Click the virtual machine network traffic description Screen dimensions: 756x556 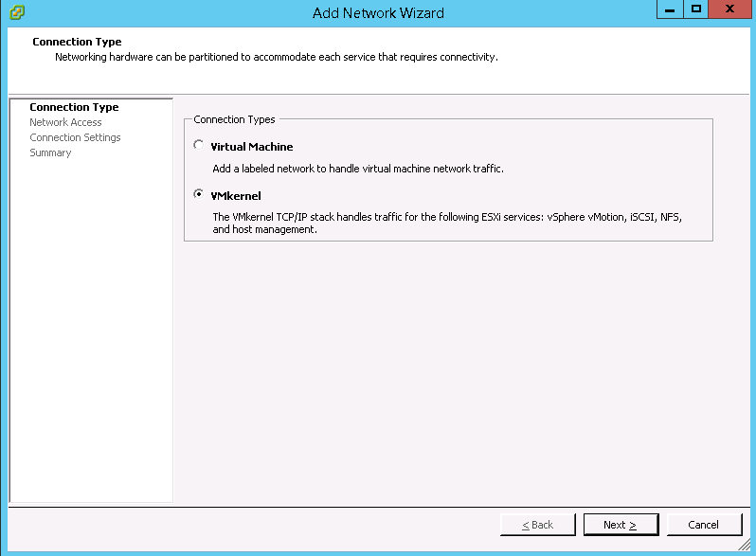[357, 169]
